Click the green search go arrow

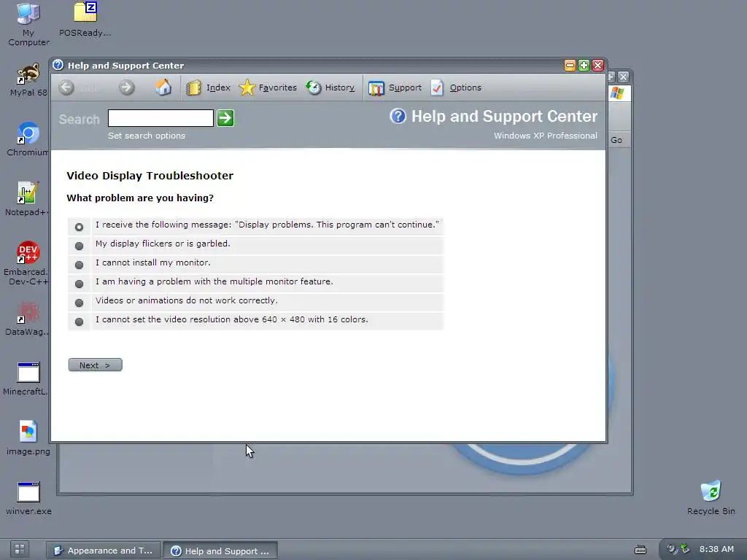[x=225, y=118]
